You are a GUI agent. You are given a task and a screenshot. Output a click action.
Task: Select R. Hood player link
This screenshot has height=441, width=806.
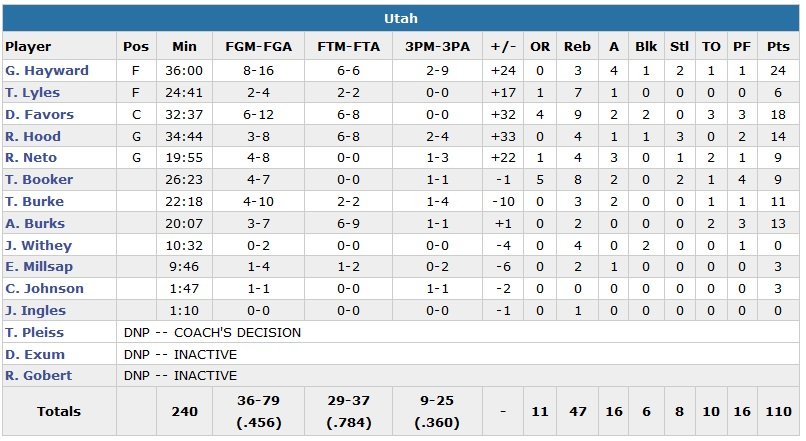(x=33, y=137)
